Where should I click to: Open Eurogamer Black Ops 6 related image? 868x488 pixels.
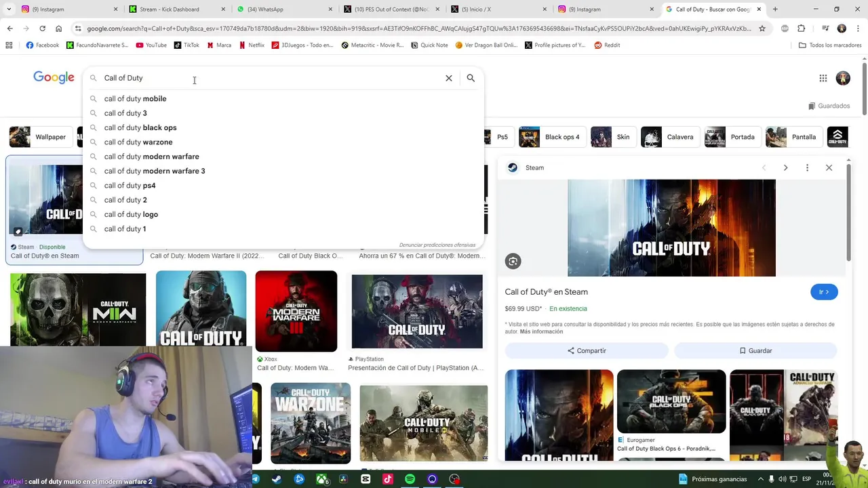click(x=671, y=401)
